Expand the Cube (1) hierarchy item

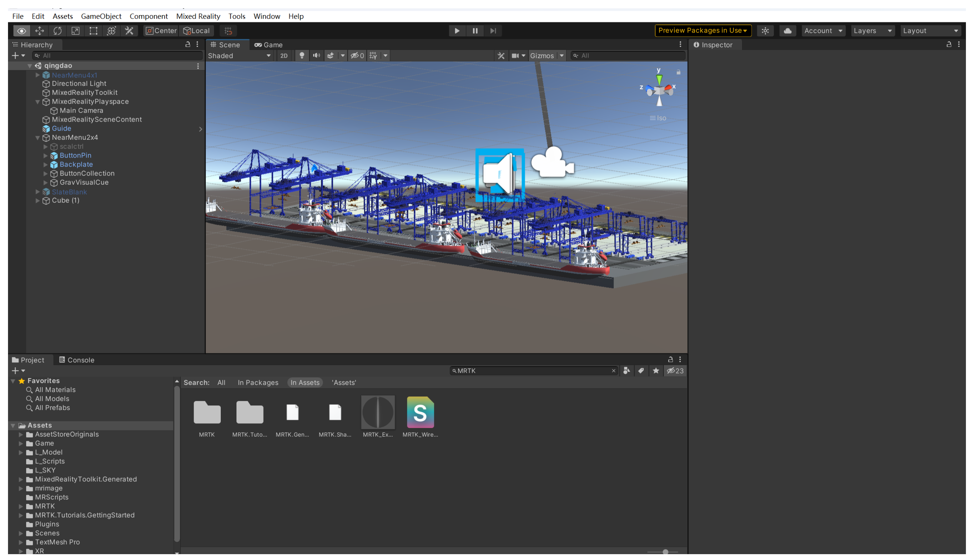38,200
